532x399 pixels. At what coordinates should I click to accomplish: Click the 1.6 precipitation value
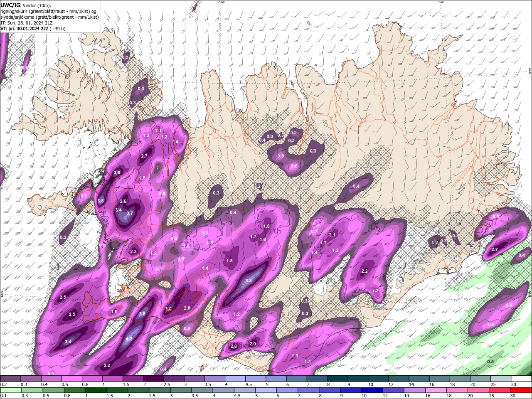click(x=263, y=239)
